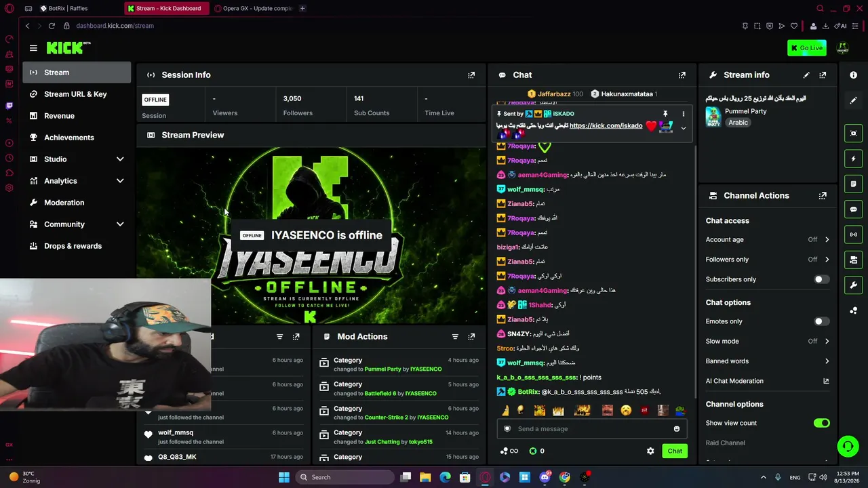Screen dimensions: 868x488
Task: Open Twitch in the Opera sidebar
Action: pos(9,106)
